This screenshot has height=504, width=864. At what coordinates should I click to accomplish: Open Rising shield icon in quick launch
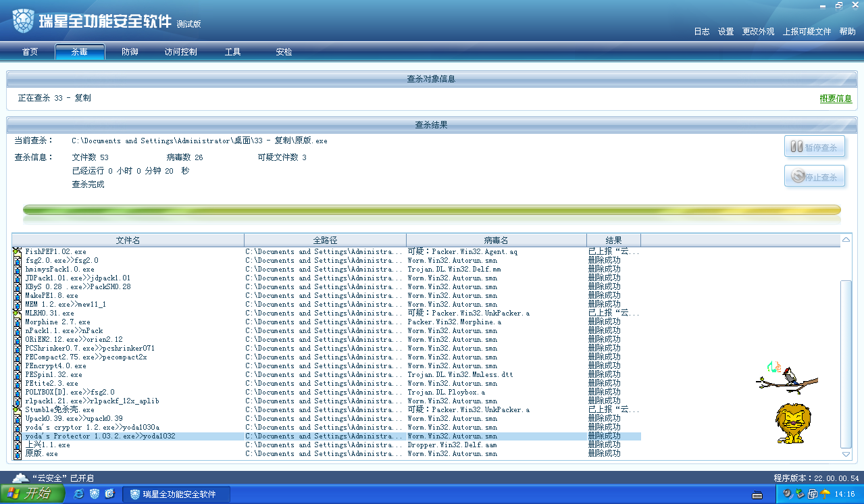[95, 494]
